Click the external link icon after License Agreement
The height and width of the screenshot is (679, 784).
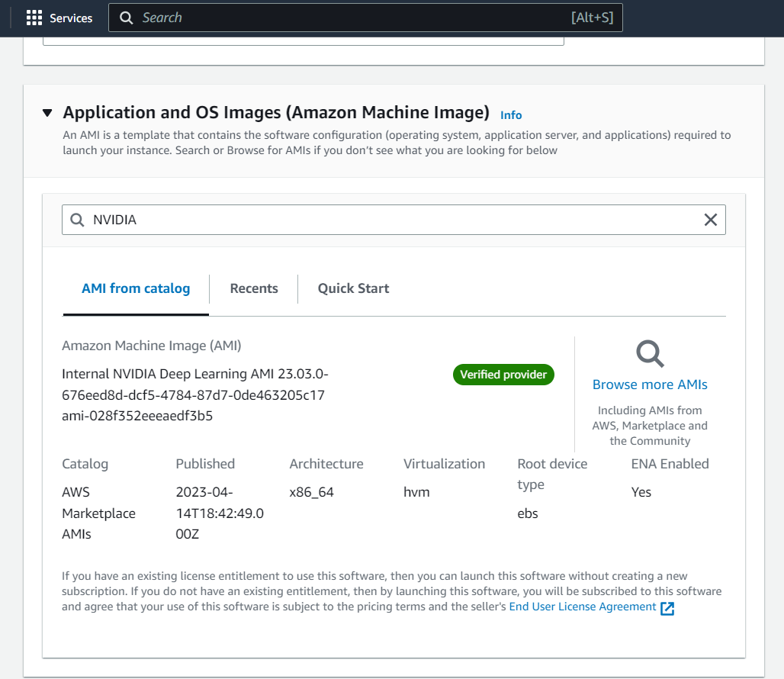(x=667, y=608)
